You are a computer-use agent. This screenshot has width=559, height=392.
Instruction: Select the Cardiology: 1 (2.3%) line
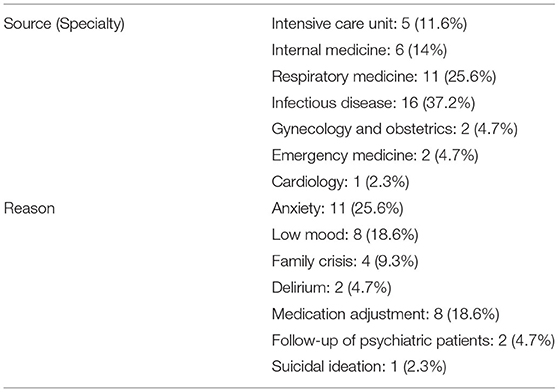340,182
